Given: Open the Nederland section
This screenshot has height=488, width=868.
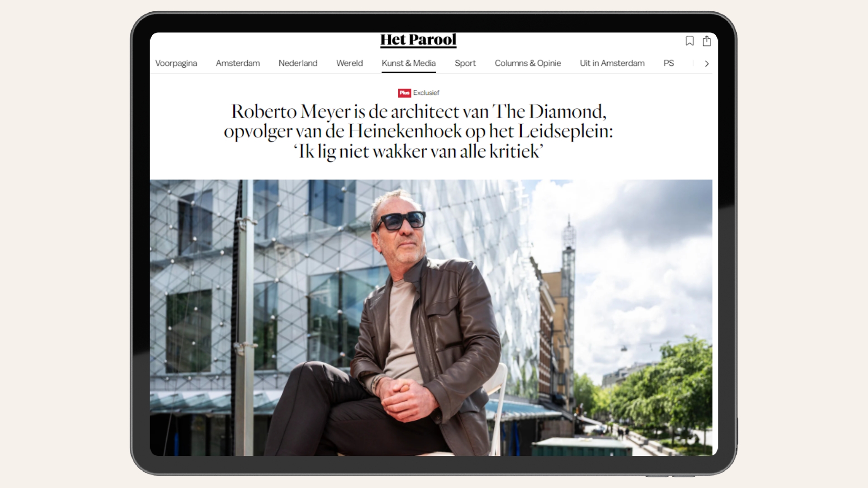Looking at the screenshot, I should (x=298, y=63).
